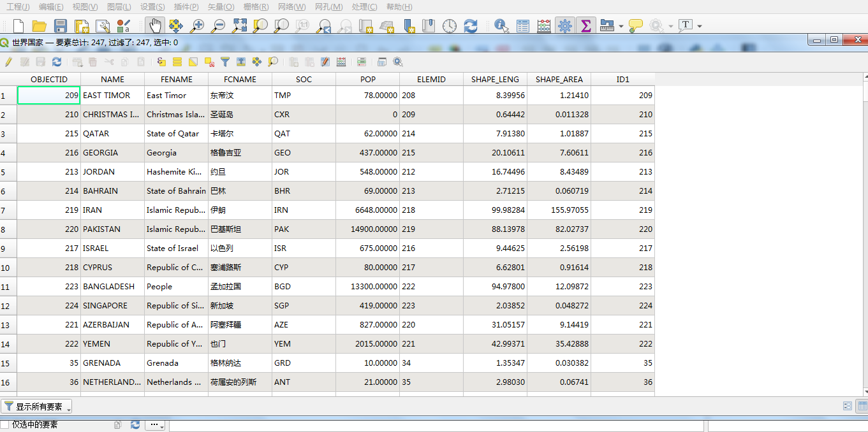Click the Zoom Full extent icon
The image size is (868, 432).
(240, 26)
